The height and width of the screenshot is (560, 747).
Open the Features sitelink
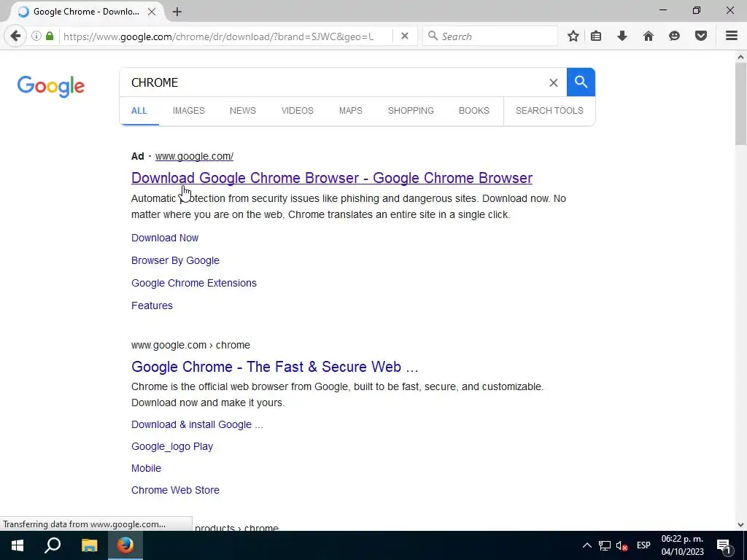tap(152, 306)
